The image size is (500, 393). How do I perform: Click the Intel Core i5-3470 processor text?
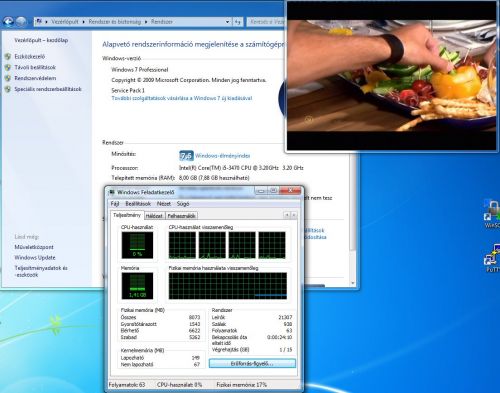(x=241, y=168)
